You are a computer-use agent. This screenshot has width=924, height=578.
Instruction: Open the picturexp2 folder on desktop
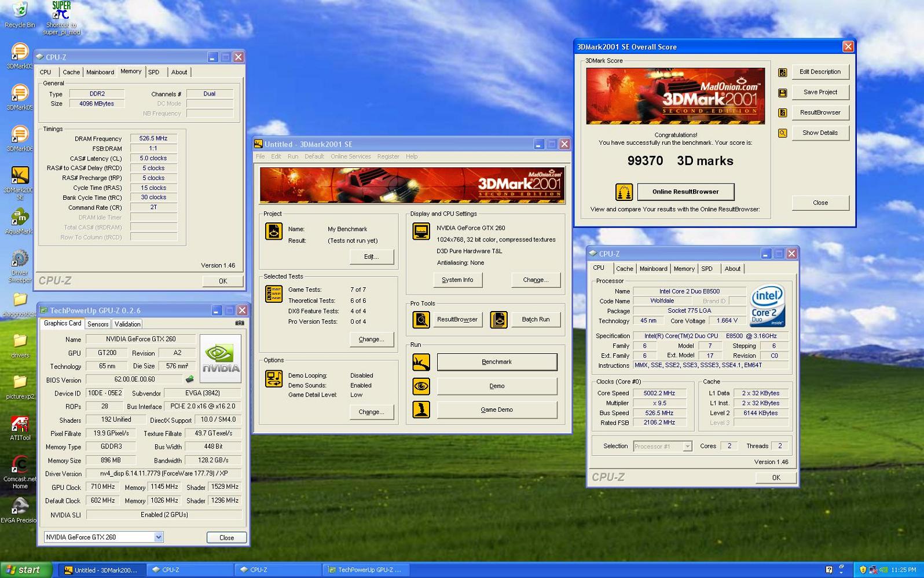(20, 387)
